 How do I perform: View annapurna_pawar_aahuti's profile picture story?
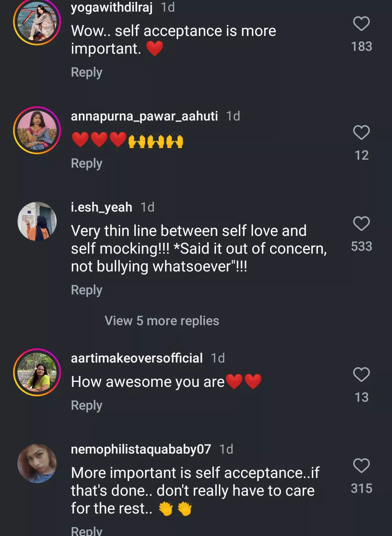click(x=37, y=130)
